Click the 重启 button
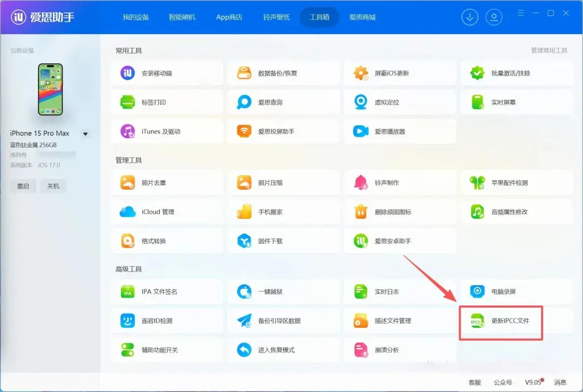 tap(23, 186)
